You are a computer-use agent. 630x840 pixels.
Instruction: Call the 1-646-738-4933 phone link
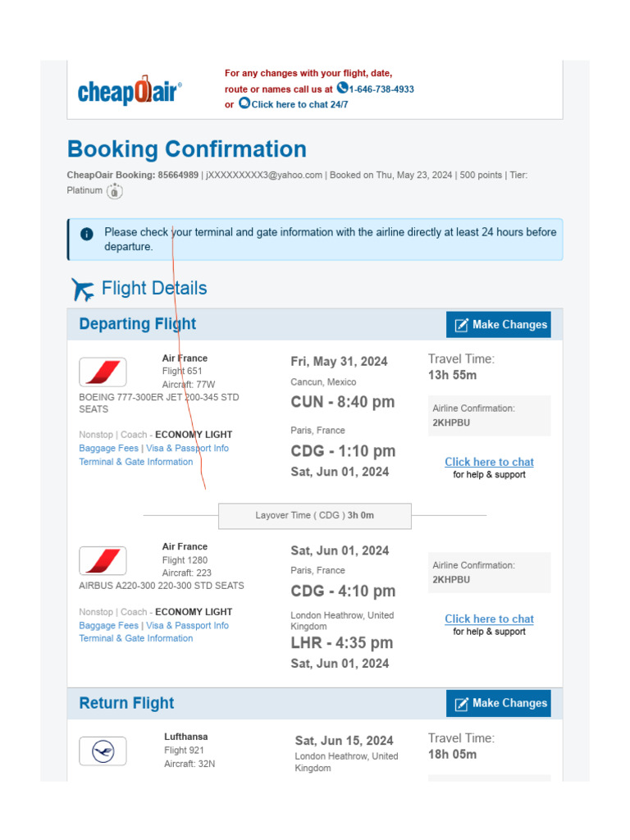[381, 89]
